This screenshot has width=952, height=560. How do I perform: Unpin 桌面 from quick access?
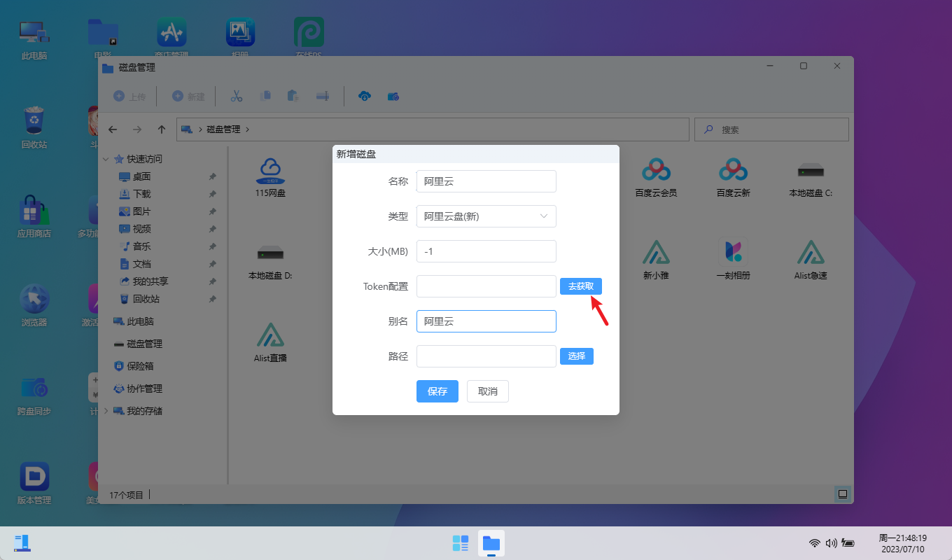click(x=212, y=176)
